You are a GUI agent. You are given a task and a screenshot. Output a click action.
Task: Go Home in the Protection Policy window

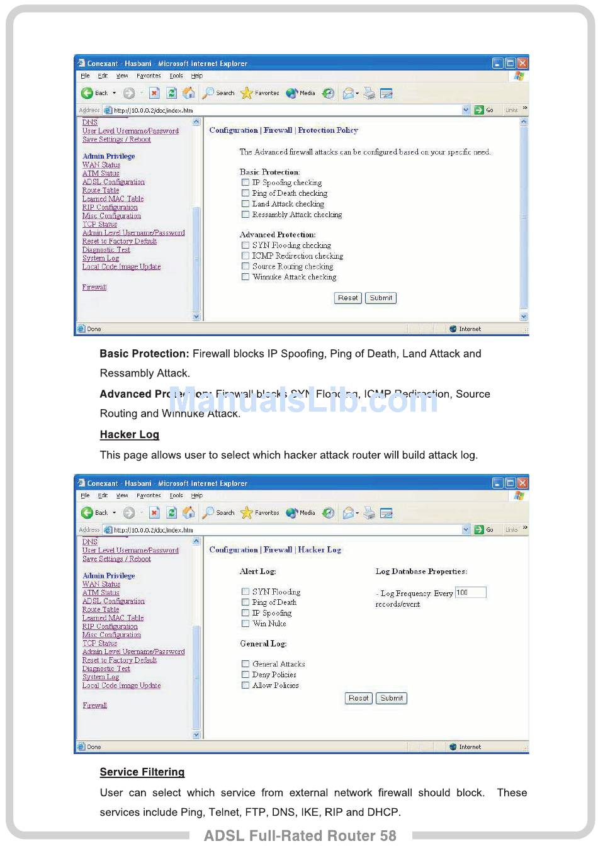(188, 93)
